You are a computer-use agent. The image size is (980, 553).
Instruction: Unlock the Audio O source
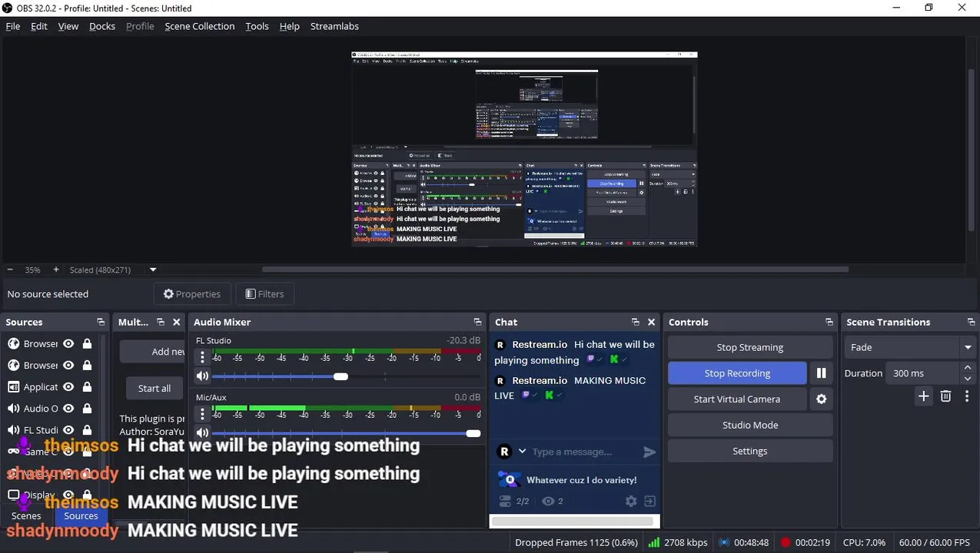(87, 409)
